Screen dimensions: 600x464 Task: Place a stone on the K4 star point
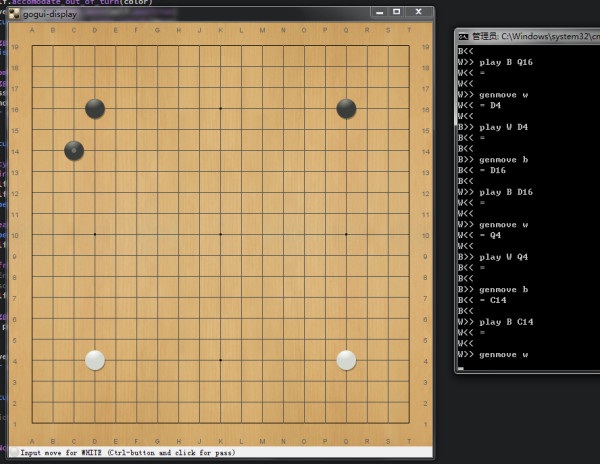coord(221,360)
